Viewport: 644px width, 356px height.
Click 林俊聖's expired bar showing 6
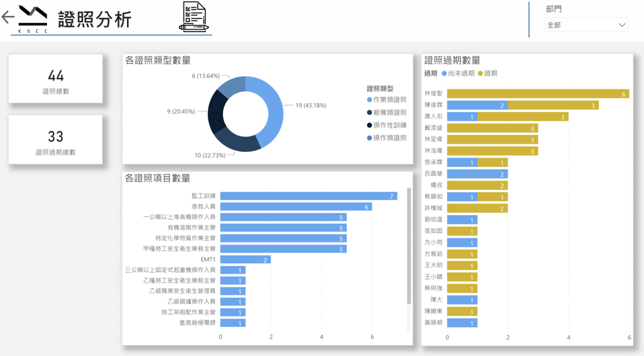[538, 94]
